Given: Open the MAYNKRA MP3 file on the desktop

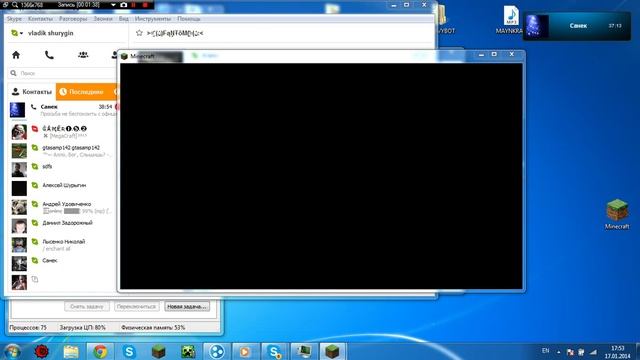Looking at the screenshot, I should [510, 20].
